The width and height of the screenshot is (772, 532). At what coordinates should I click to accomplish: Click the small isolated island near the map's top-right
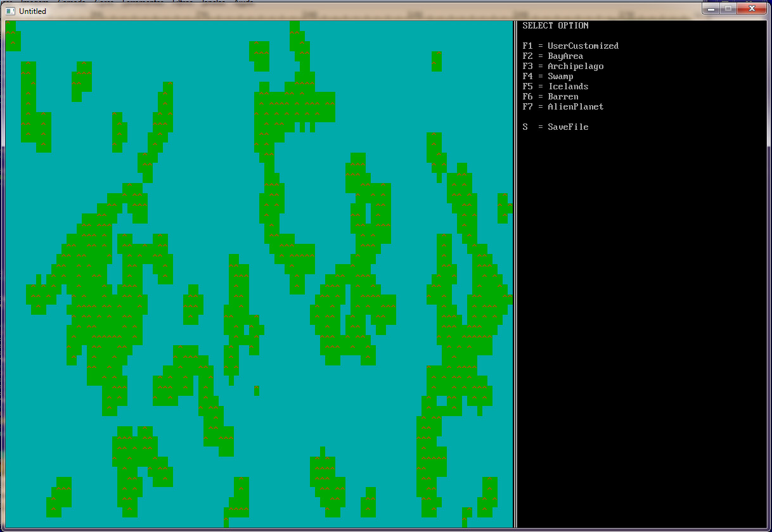click(x=436, y=61)
